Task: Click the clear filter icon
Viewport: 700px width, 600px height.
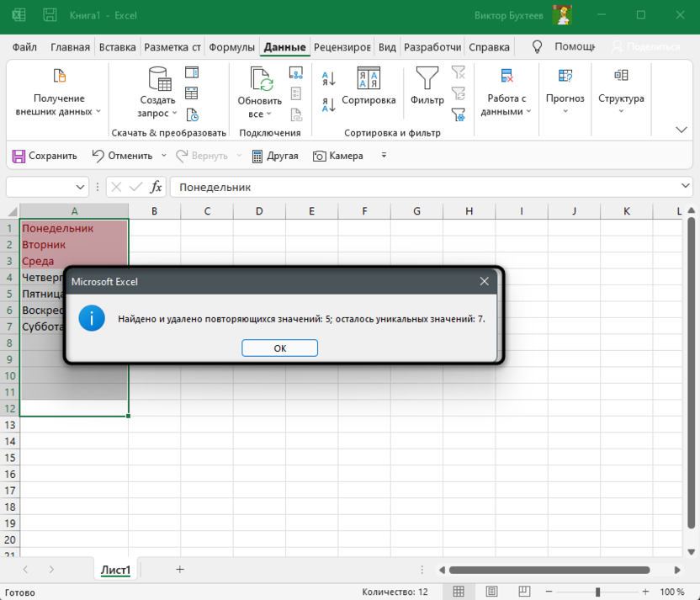Action: click(x=459, y=72)
